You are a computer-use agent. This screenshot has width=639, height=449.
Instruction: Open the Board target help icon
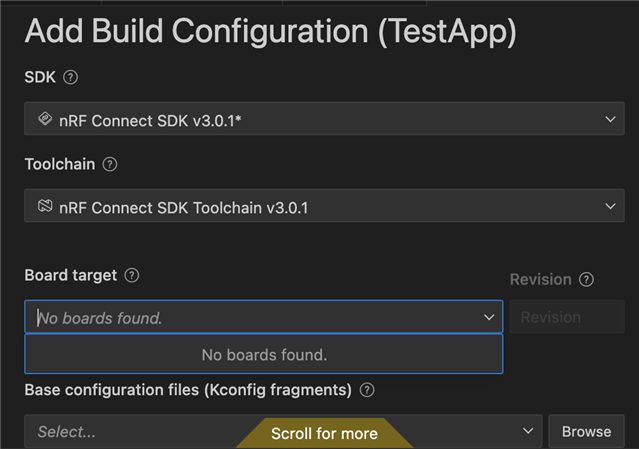click(132, 275)
